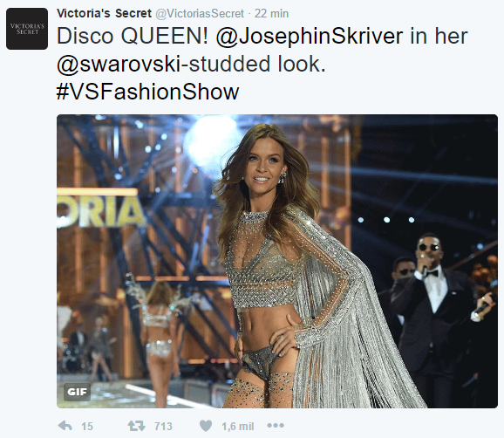Retweet using the retweet arrows icon
The width and height of the screenshot is (504, 438).
tap(136, 426)
